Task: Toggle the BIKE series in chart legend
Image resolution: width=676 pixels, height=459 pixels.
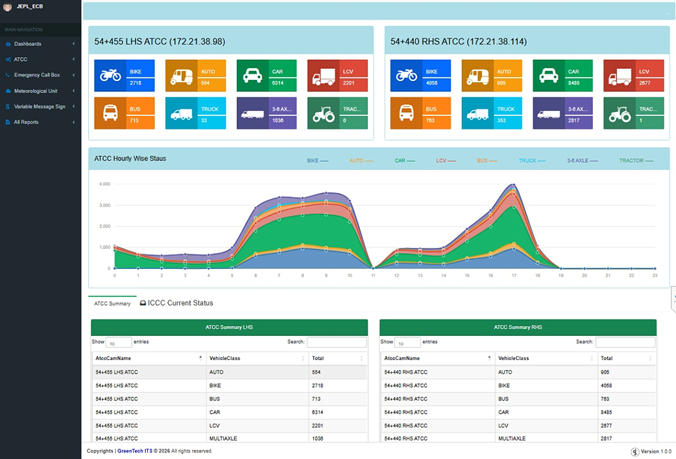Action: click(x=318, y=160)
